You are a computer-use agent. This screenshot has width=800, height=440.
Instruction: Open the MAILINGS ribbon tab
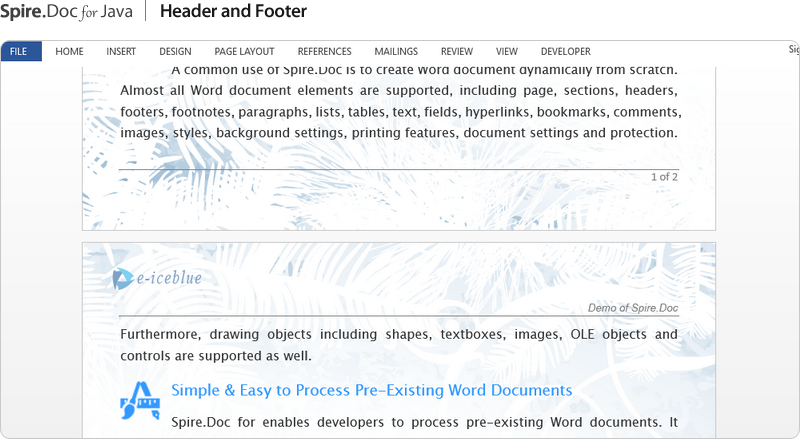[x=396, y=52]
